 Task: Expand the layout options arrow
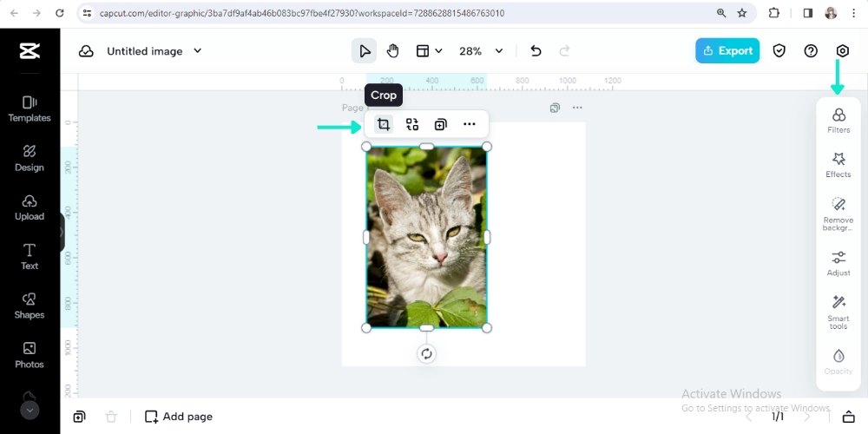coord(439,51)
